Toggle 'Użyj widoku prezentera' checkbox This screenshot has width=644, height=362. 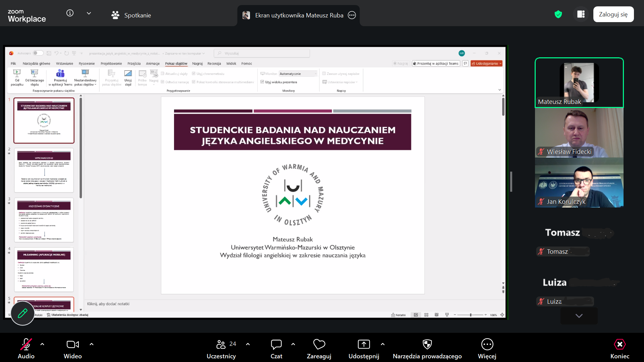[x=262, y=82]
